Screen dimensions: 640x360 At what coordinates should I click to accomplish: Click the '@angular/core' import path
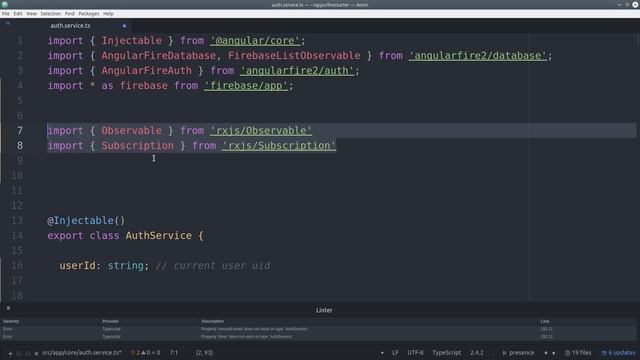click(x=255, y=41)
